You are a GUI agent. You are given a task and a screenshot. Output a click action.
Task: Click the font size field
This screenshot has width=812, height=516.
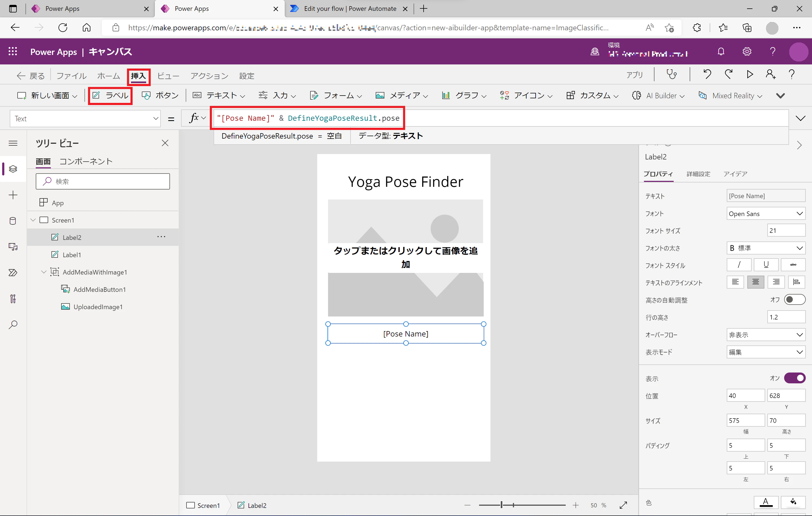[786, 230]
